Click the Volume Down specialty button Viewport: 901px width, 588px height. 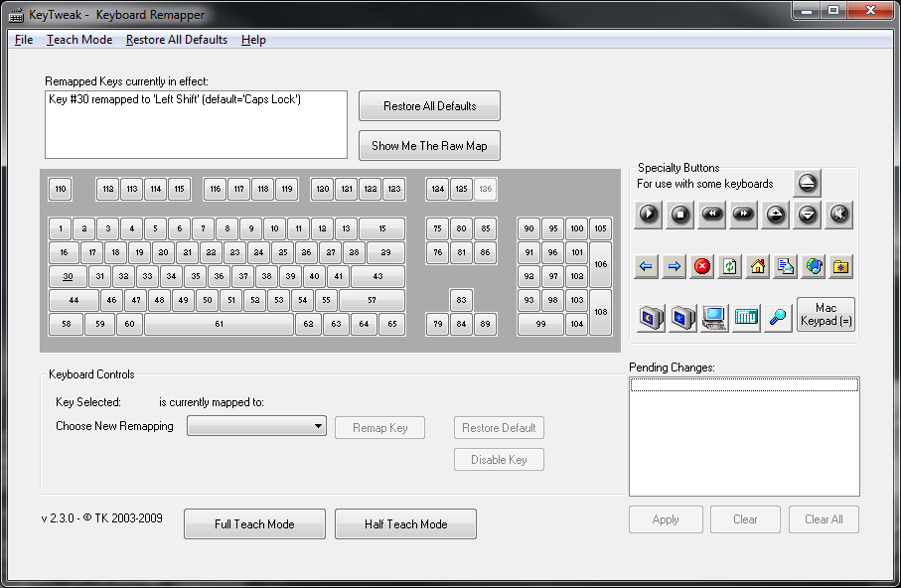click(x=808, y=215)
